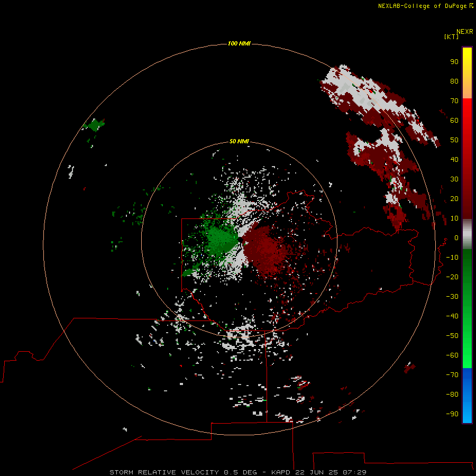Click the 40 value on velocity scale

point(454,159)
